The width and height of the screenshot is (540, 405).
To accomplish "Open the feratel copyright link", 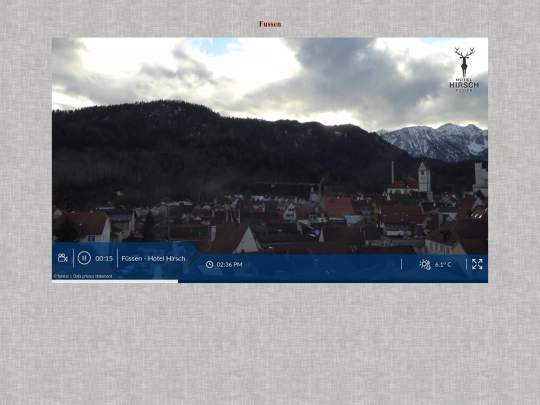I will click(x=61, y=276).
